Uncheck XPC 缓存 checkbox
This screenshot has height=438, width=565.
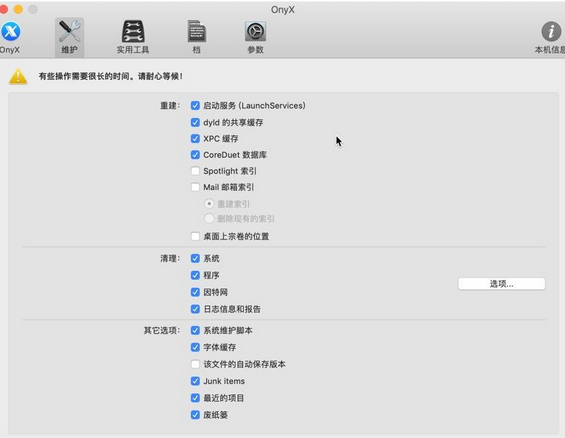(x=195, y=139)
